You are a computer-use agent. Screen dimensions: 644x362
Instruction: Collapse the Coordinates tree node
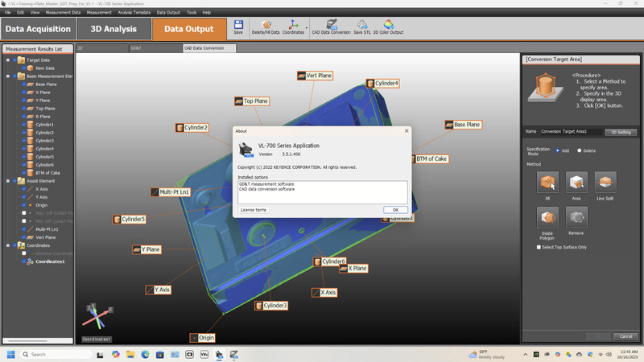(8, 245)
